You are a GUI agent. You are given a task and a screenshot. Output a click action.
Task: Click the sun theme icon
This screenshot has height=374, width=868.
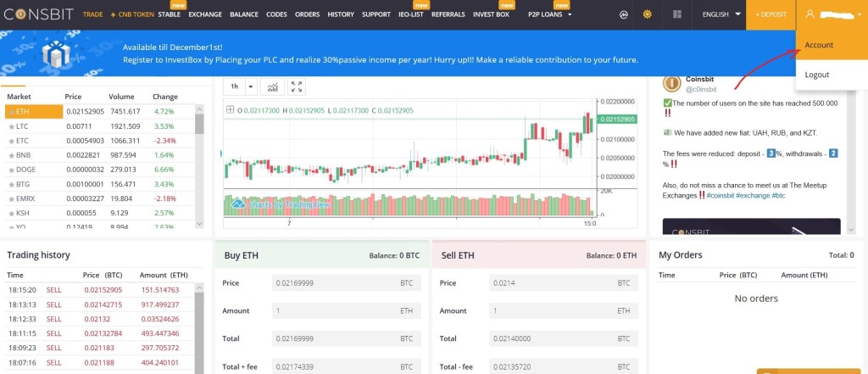[x=648, y=15]
